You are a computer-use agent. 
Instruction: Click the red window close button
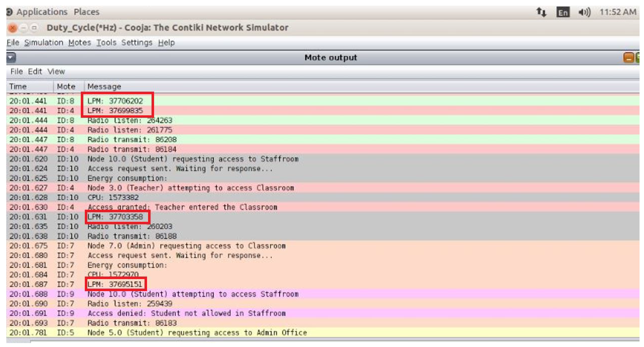(x=13, y=28)
